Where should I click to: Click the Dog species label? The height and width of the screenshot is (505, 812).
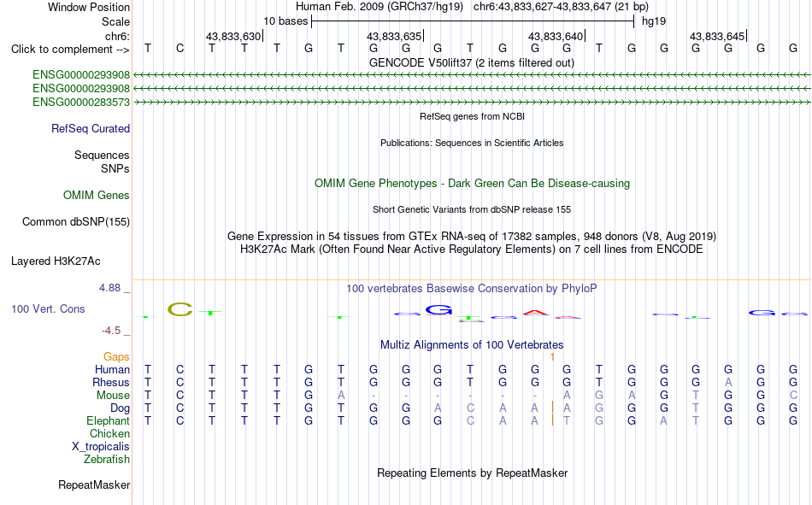[120, 408]
